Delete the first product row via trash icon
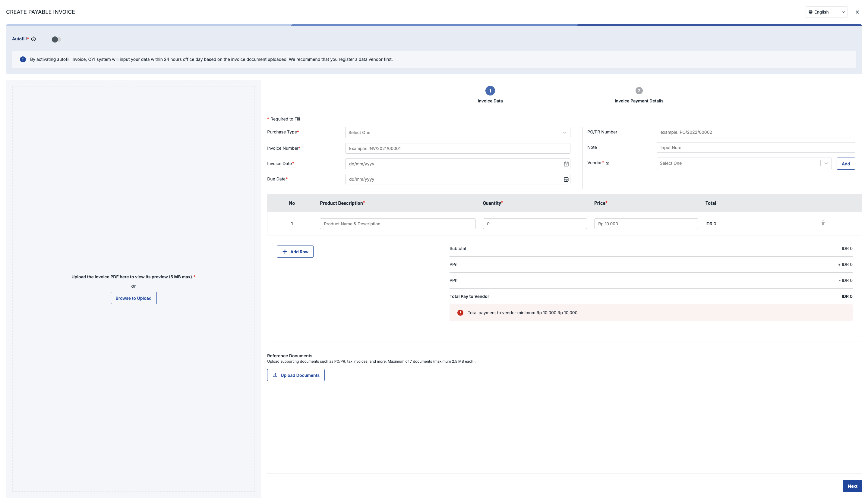The image size is (868, 504). 823,223
